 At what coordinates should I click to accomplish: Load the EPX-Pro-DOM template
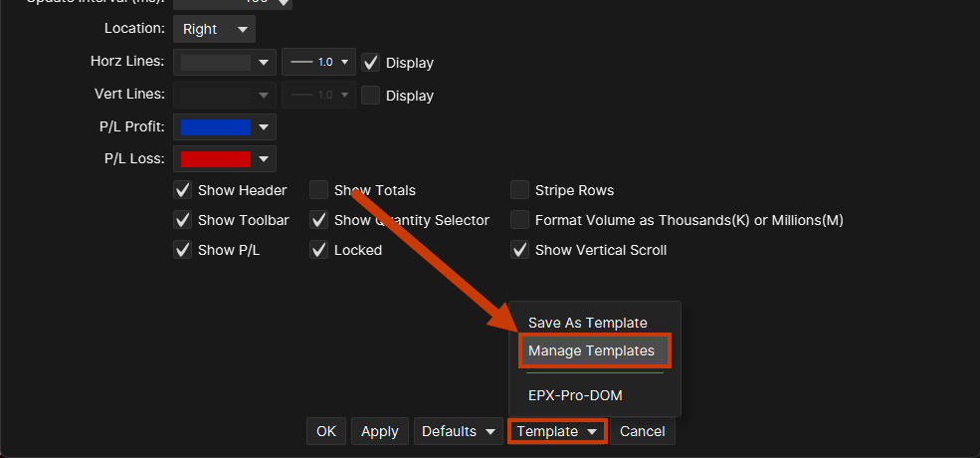click(575, 395)
